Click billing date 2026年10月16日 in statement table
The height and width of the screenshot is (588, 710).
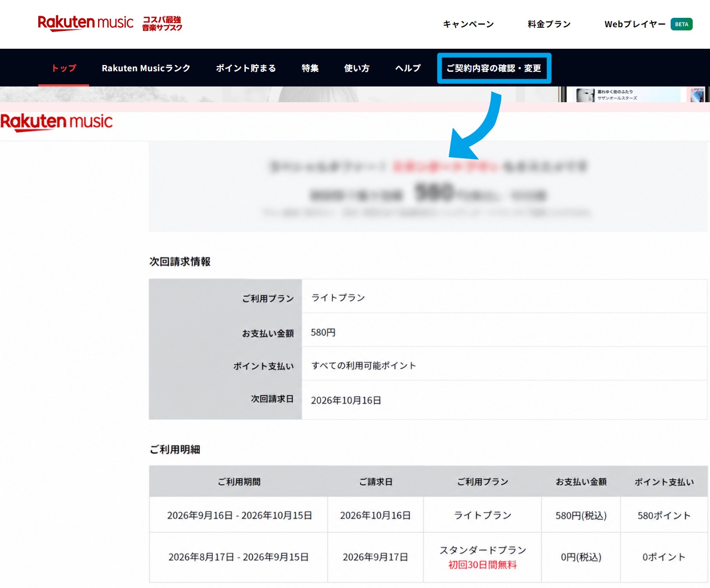(375, 515)
